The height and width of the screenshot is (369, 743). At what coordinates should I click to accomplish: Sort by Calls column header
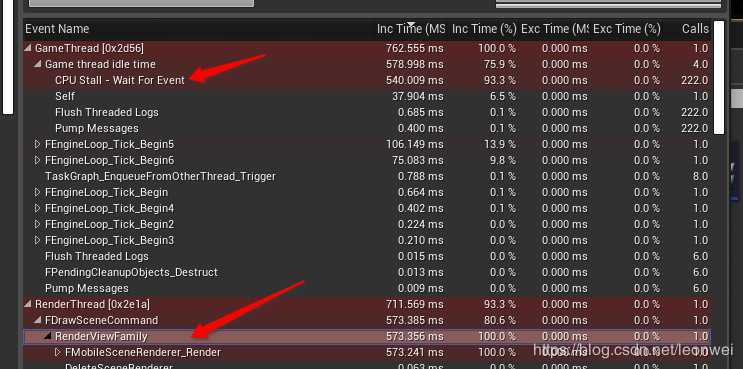[695, 29]
